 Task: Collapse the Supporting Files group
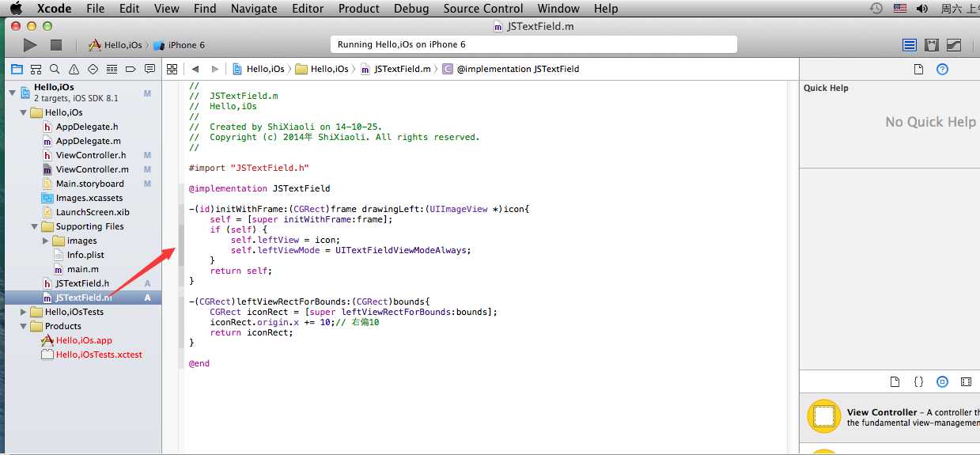pos(34,226)
